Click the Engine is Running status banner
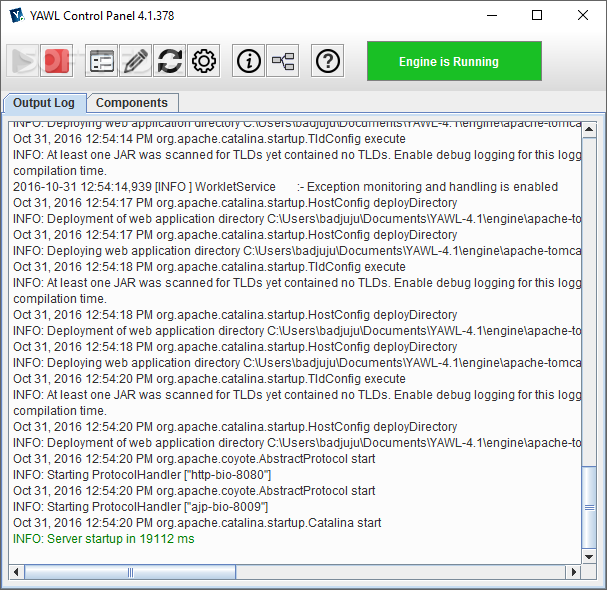This screenshot has height=590, width=607. [454, 61]
